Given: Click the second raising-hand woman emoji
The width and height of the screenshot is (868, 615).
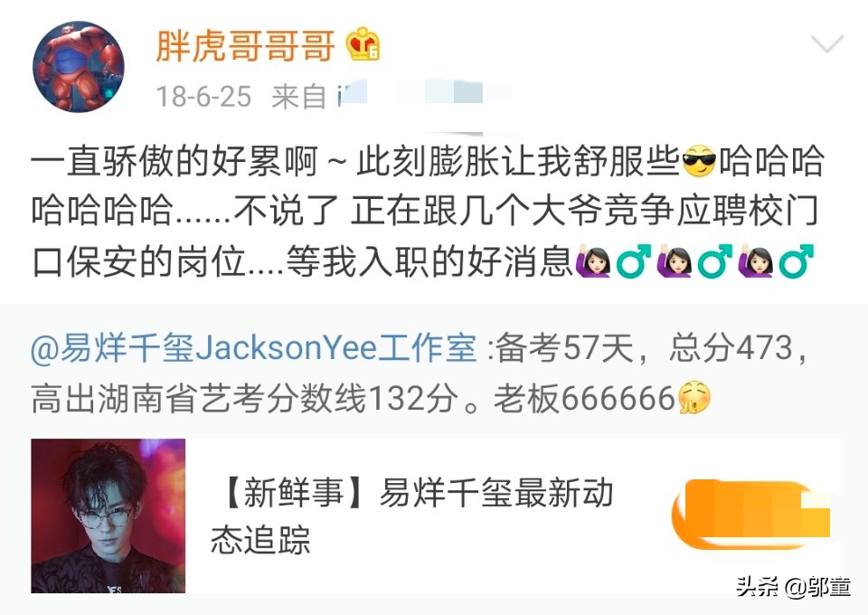Looking at the screenshot, I should pos(674,260).
